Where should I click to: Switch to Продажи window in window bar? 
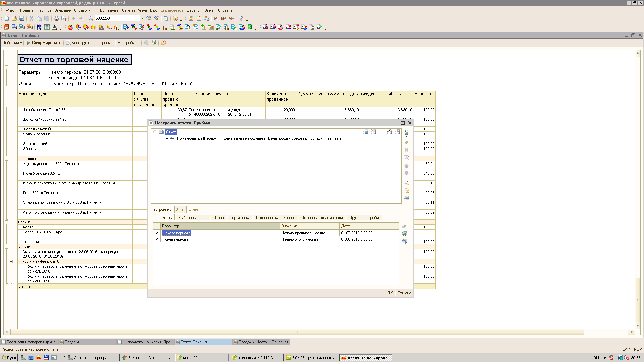point(87,342)
